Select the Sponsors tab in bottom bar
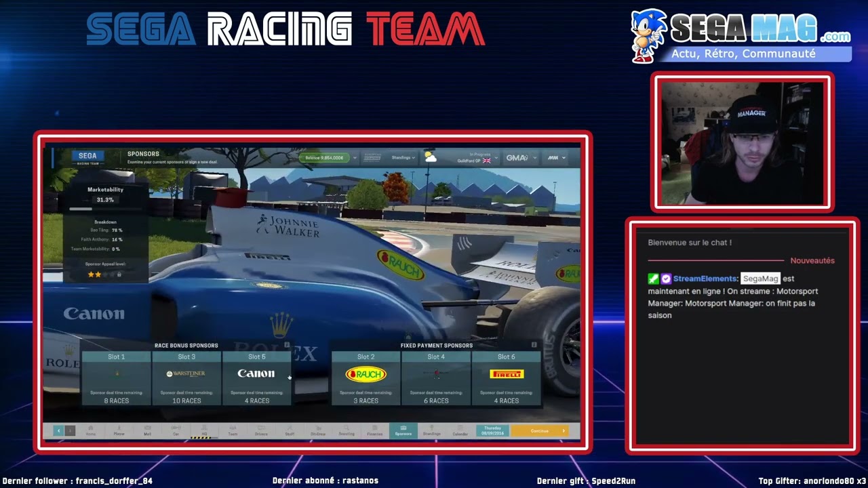 pyautogui.click(x=403, y=431)
